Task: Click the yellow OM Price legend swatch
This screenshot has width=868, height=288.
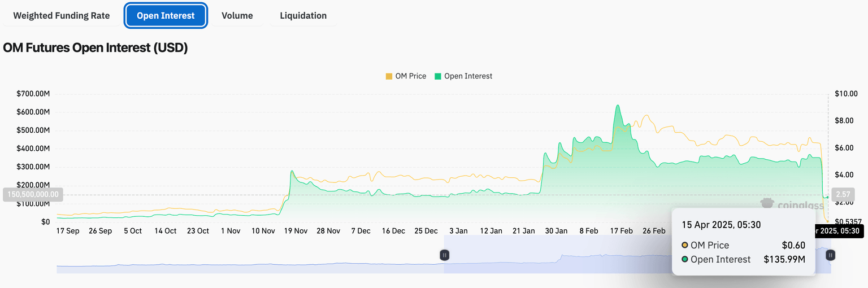Action: tap(389, 76)
